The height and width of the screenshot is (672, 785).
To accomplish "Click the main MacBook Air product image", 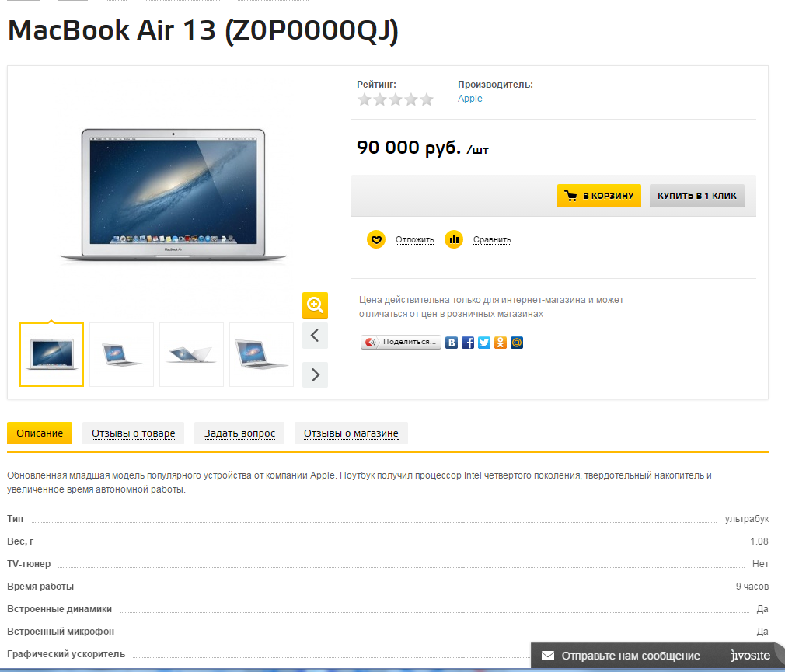I will 173,195.
